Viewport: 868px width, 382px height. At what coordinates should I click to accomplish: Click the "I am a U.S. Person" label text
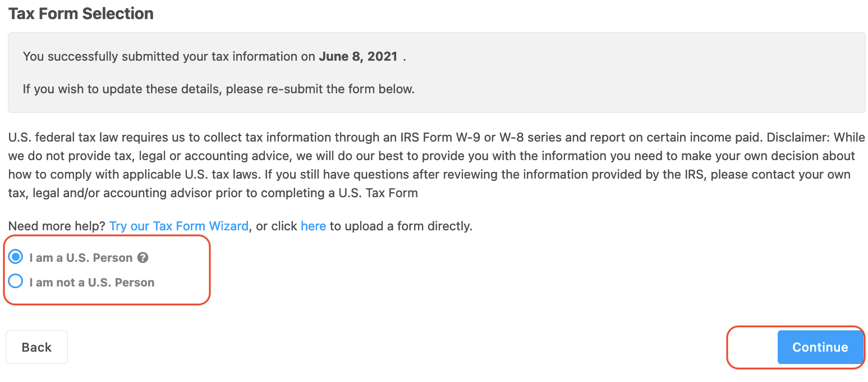click(x=81, y=258)
